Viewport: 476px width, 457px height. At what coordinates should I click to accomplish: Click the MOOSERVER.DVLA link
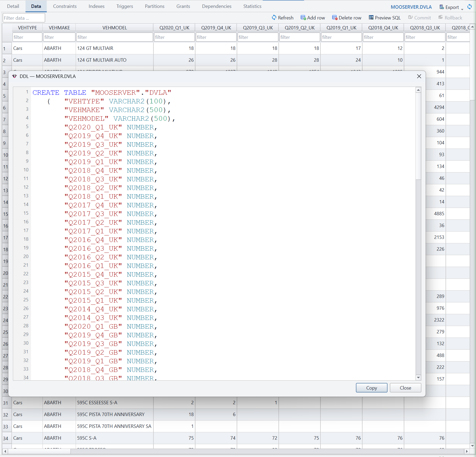click(x=411, y=7)
